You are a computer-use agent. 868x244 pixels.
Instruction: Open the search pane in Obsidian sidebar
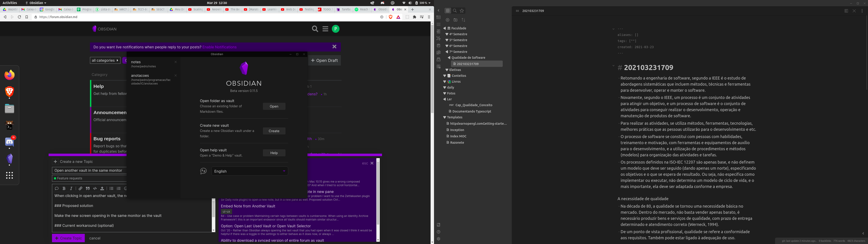pos(455,11)
